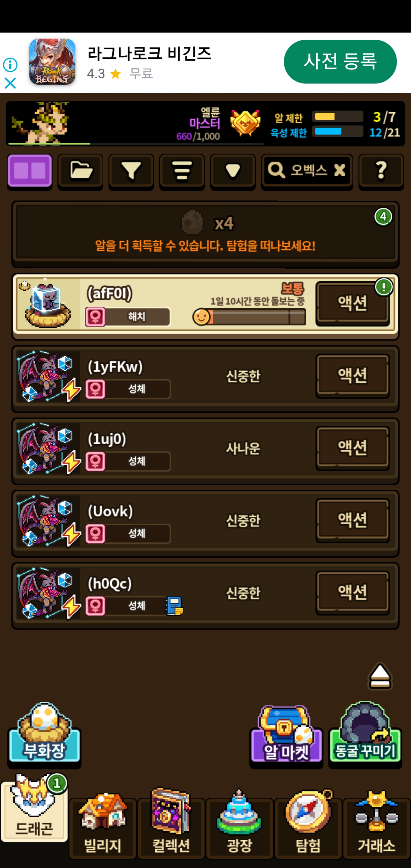411x868 pixels.
Task: Open 액션 menu for dragon 1yFKw
Action: (x=352, y=375)
